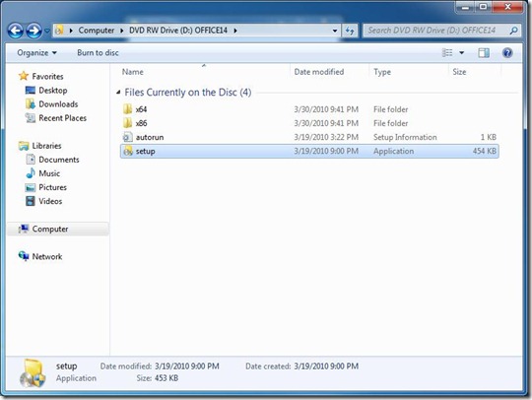Open the Videos library
The width and height of the screenshot is (532, 400).
click(50, 202)
